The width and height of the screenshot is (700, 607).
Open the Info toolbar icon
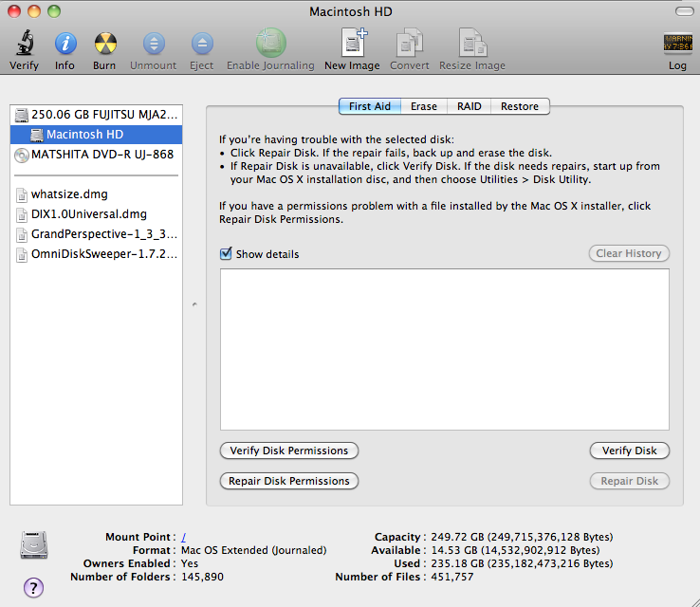pyautogui.click(x=65, y=44)
